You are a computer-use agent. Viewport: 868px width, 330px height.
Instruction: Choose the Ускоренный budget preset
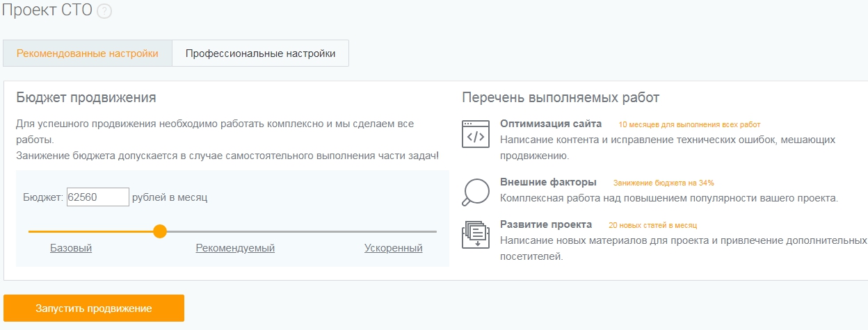click(x=393, y=248)
